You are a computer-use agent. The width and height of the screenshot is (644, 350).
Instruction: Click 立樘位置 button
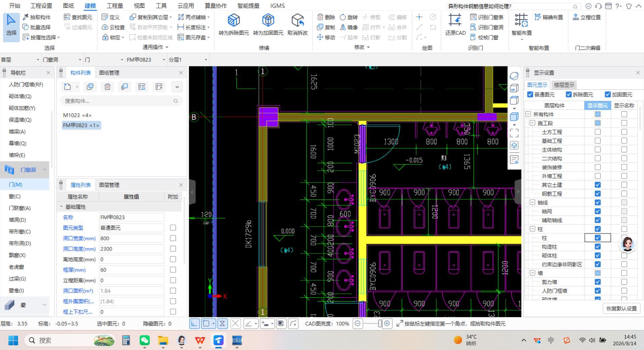[587, 17]
